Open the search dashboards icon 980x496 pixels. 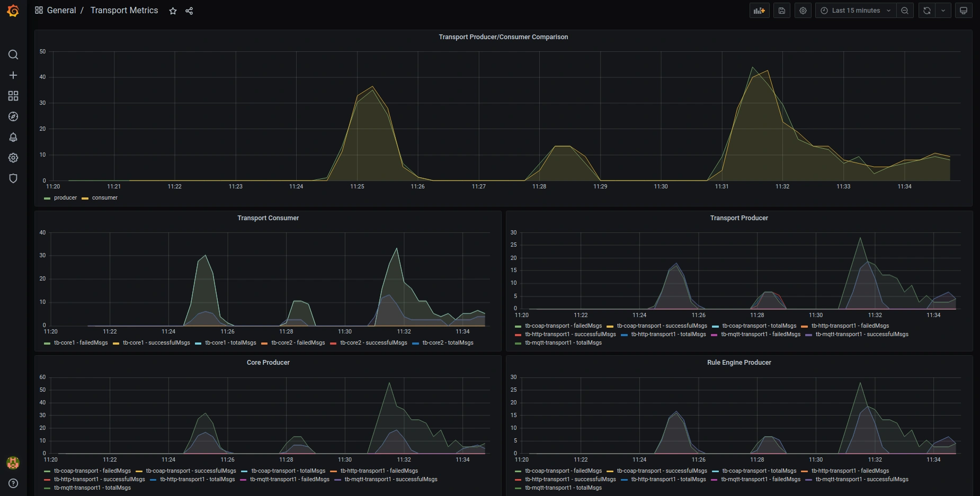pyautogui.click(x=13, y=55)
